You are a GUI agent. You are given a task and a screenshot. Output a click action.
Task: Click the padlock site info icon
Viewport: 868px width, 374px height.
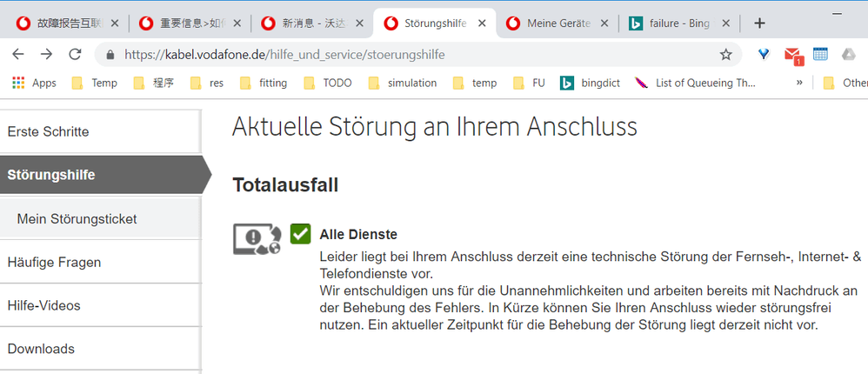point(110,55)
